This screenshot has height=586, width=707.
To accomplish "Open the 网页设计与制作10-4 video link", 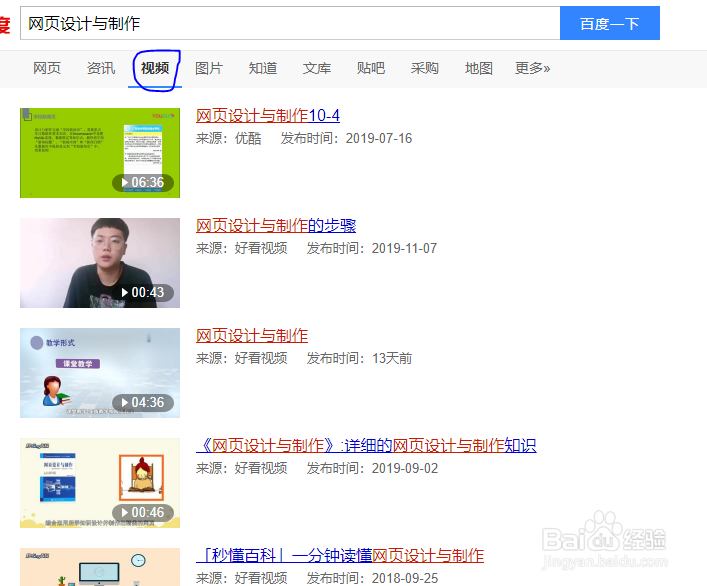I will pos(268,115).
